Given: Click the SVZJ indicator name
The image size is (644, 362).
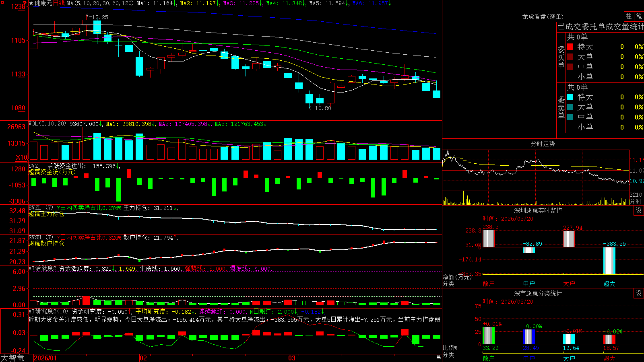Looking at the screenshot, I should click(35, 166).
